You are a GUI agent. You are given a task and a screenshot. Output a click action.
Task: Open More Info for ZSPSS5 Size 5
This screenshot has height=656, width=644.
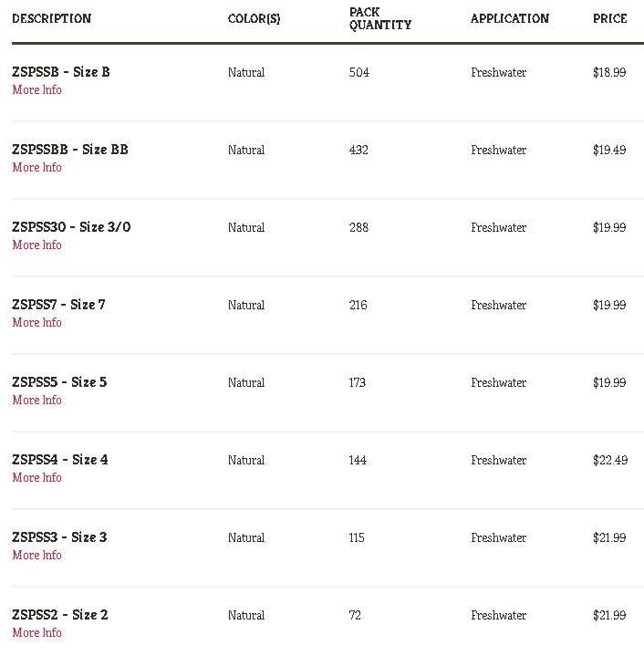pos(36,400)
